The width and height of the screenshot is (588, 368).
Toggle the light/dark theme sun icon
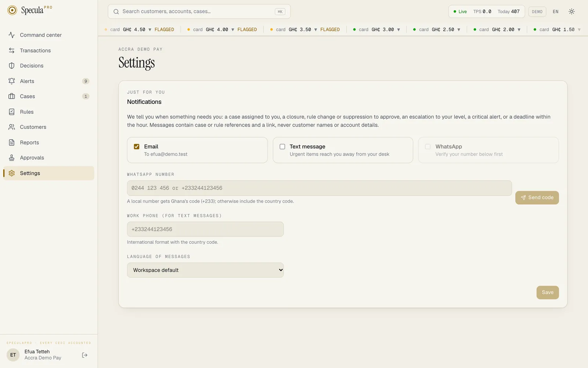tap(571, 11)
